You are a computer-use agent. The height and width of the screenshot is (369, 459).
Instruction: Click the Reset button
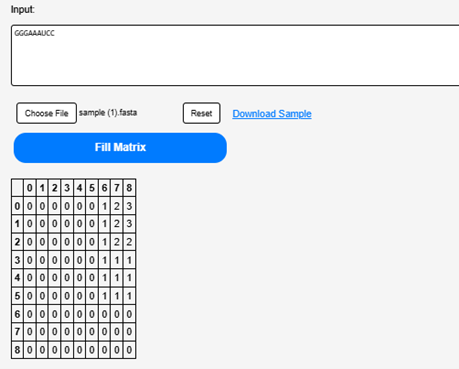[x=201, y=113]
